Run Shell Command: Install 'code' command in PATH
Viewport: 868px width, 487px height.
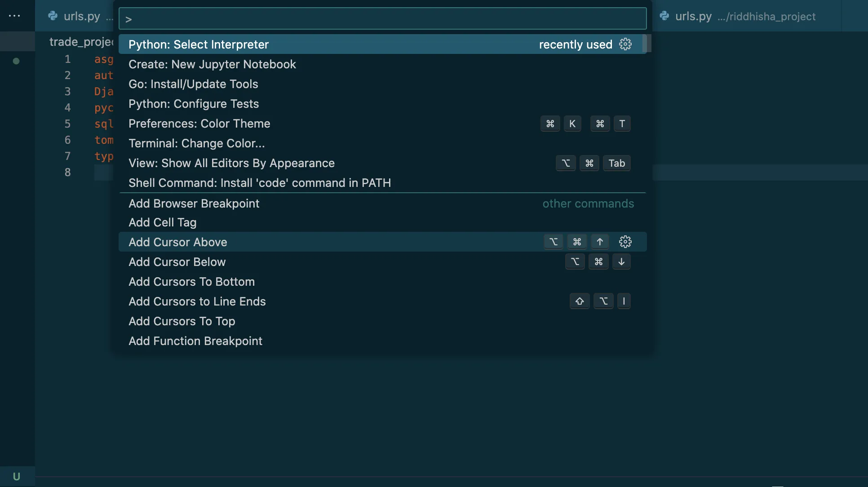(x=260, y=183)
